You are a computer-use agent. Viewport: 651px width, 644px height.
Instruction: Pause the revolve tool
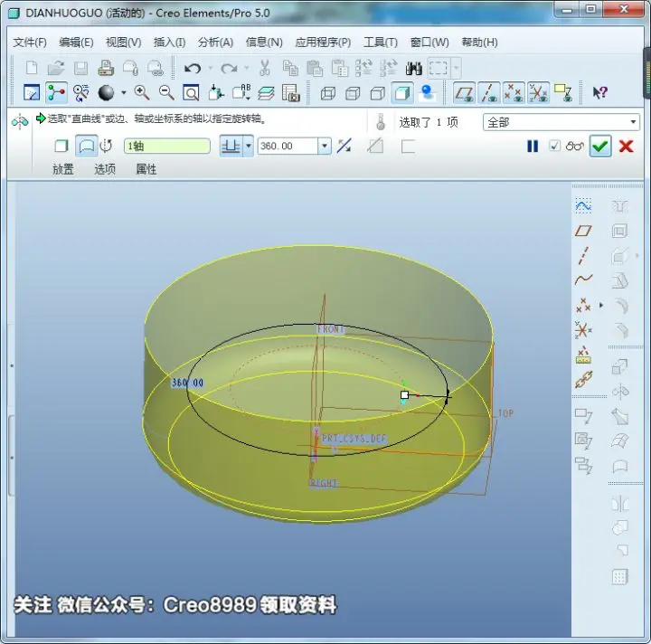[533, 147]
